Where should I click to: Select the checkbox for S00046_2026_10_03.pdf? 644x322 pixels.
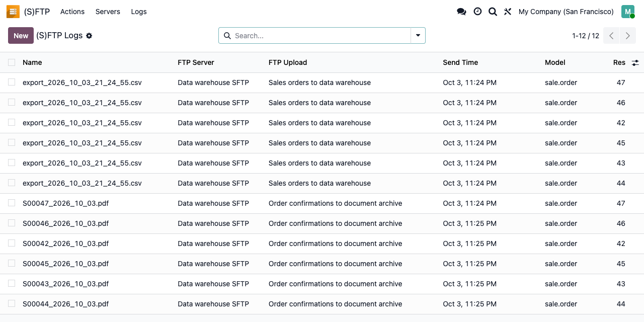12,223
